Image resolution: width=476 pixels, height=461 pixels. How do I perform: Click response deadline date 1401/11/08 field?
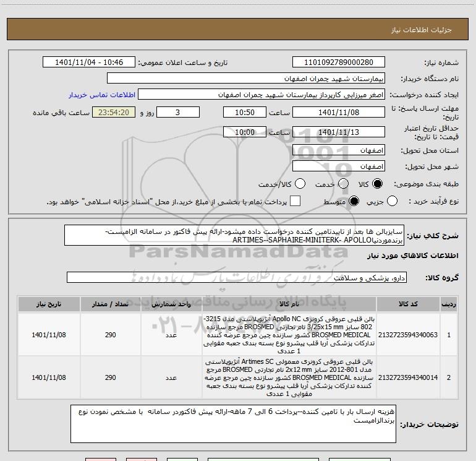click(x=339, y=112)
